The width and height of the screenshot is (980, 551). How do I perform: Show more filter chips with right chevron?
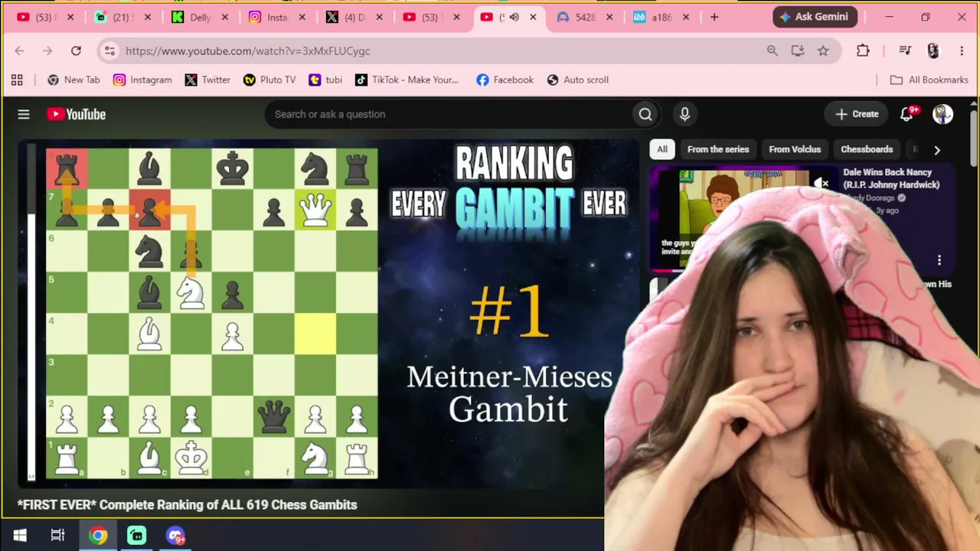point(936,150)
